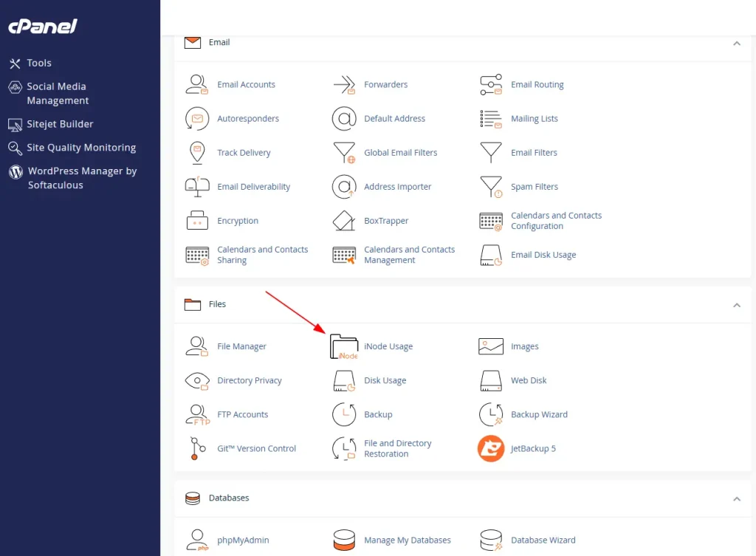Click the Databases section header label

[229, 498]
